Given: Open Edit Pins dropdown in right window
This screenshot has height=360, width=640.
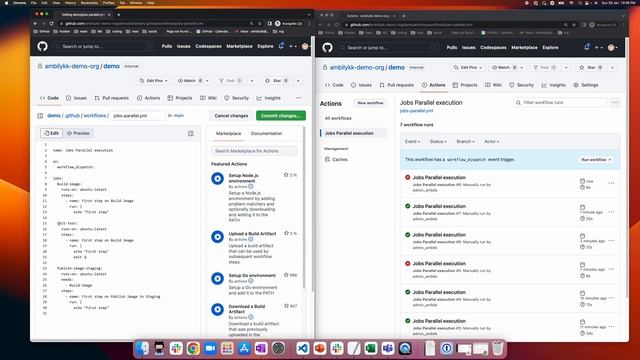Looking at the screenshot, I should (x=468, y=67).
